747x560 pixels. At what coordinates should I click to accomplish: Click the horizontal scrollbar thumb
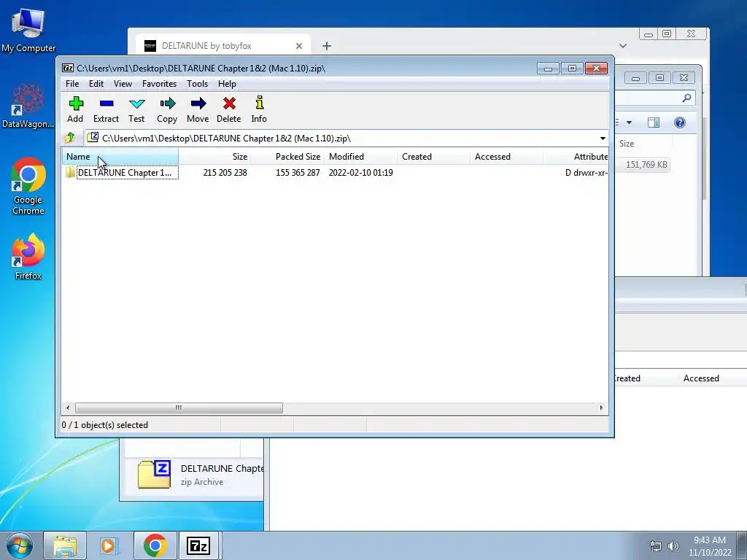[x=179, y=408]
